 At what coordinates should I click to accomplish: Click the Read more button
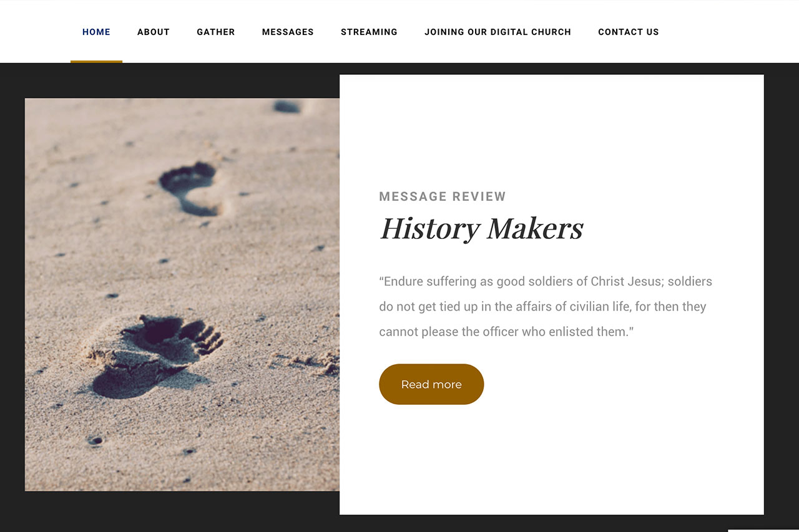[431, 384]
